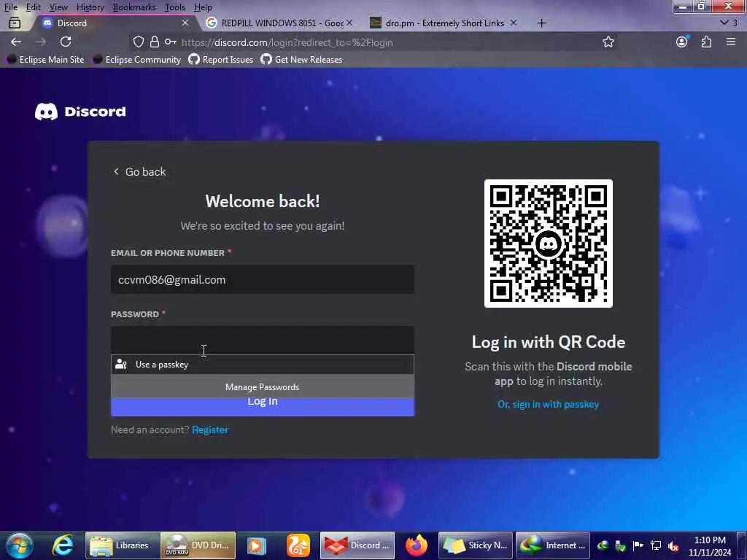Click the Register link
This screenshot has height=560, width=747.
[210, 429]
